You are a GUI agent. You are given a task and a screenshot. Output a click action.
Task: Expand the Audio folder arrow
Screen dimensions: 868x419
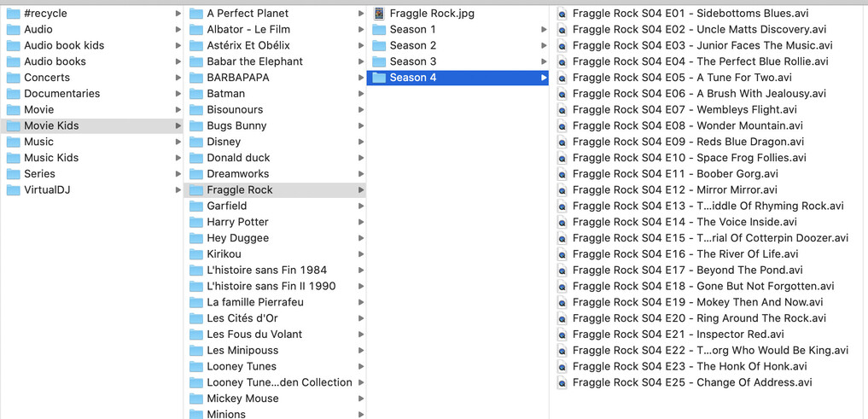[x=178, y=29]
